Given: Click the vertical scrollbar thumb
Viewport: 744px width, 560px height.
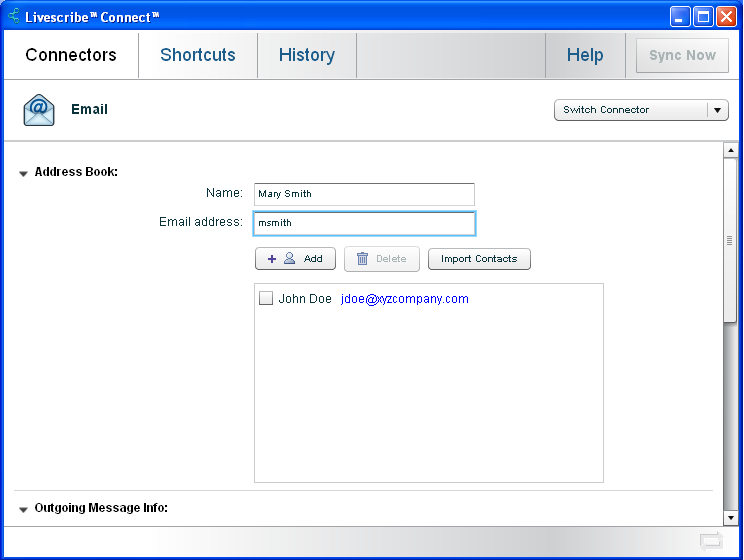Looking at the screenshot, I should point(730,240).
